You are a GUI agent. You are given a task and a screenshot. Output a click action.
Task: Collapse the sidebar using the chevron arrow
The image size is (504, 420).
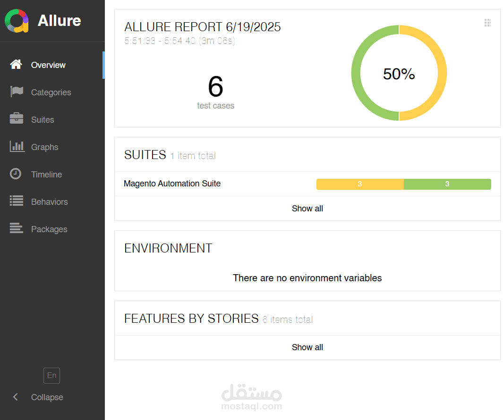tap(16, 397)
